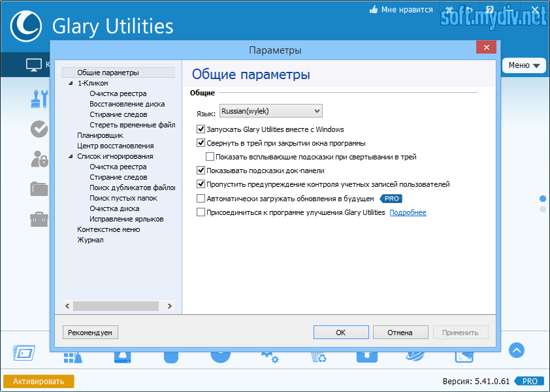Select the upper blue page dot
The width and height of the screenshot is (550, 392).
[x=543, y=199]
